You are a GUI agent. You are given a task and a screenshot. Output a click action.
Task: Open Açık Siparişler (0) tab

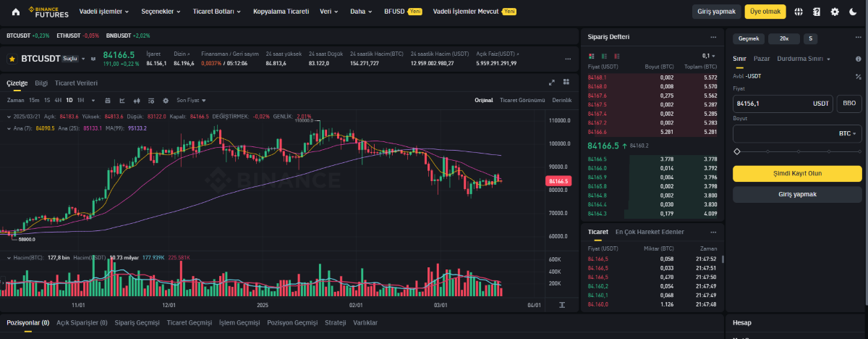click(x=82, y=322)
